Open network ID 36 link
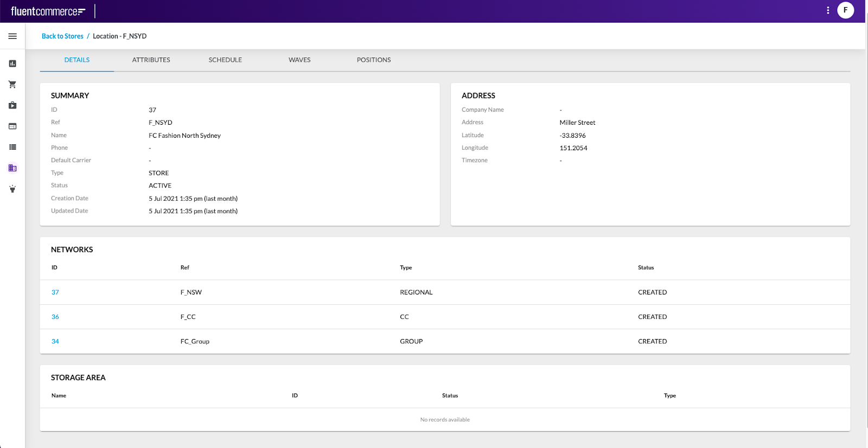Viewport: 868px width, 448px height. click(x=55, y=317)
